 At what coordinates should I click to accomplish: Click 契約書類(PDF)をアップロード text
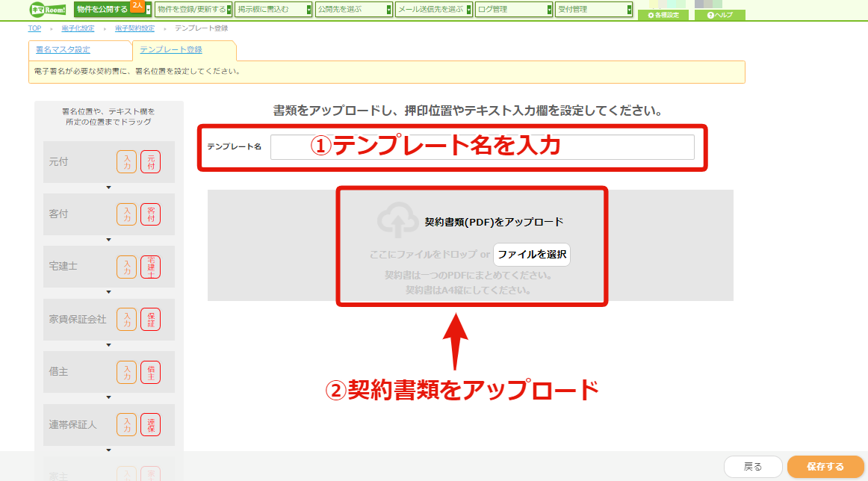494,222
